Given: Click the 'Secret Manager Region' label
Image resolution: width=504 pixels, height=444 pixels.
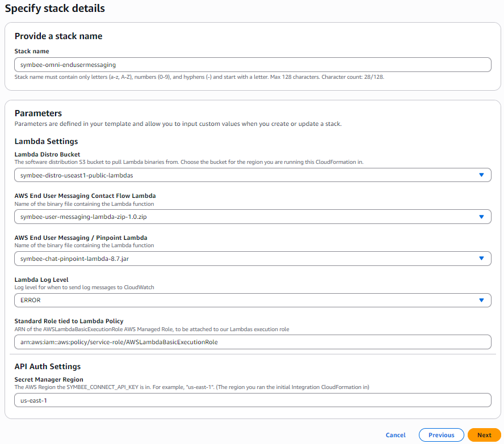Looking at the screenshot, I should [49, 379].
